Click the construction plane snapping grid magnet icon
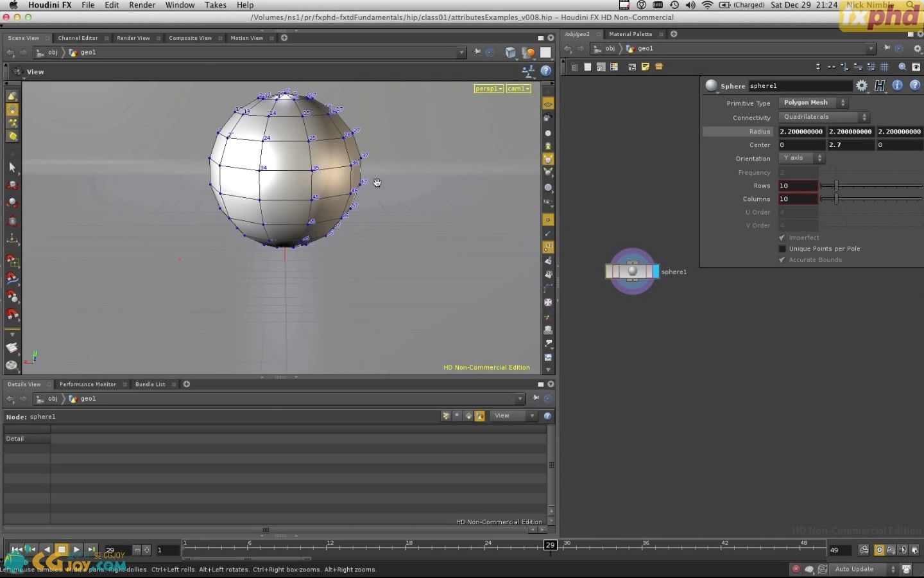This screenshot has width=924, height=578. 12,261
